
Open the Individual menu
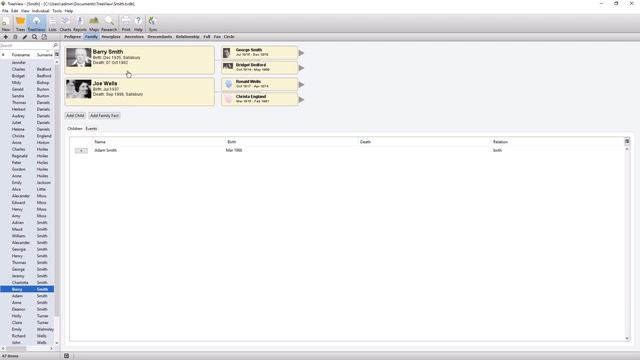pyautogui.click(x=40, y=11)
